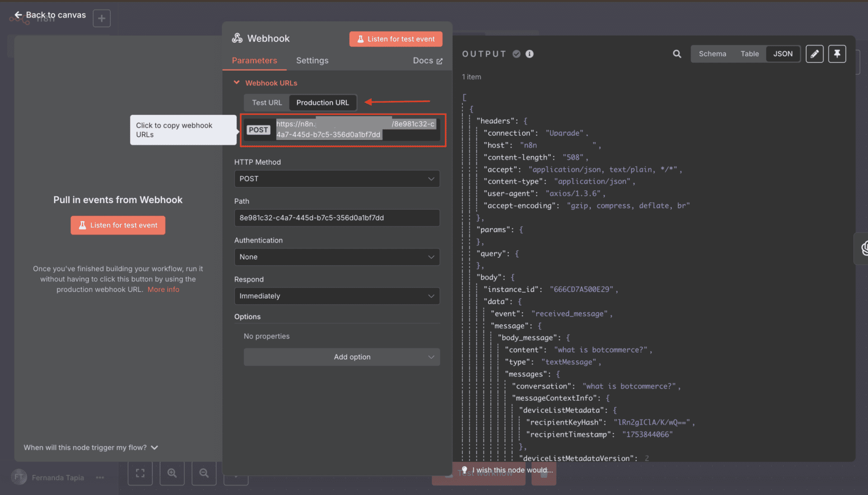Open the HTTP Method dropdown

[x=337, y=179]
